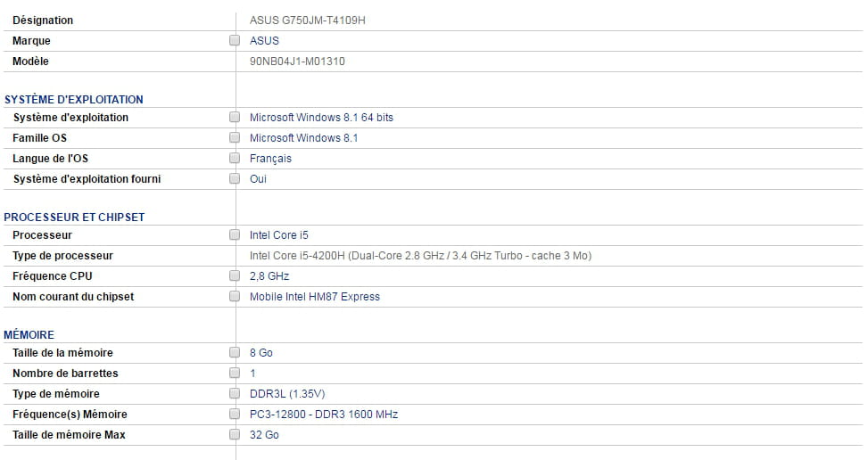Tick the Marque ASUS checkbox
The height and width of the screenshot is (460, 868).
click(x=235, y=41)
